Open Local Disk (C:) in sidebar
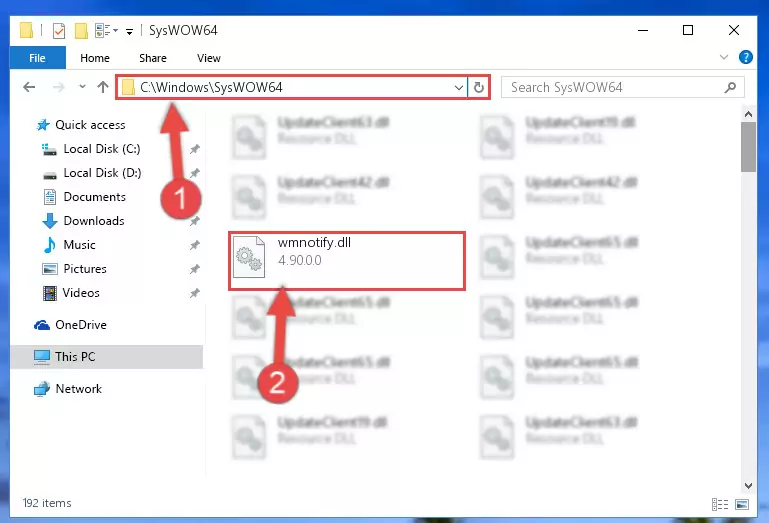This screenshot has height=523, width=769. click(102, 149)
